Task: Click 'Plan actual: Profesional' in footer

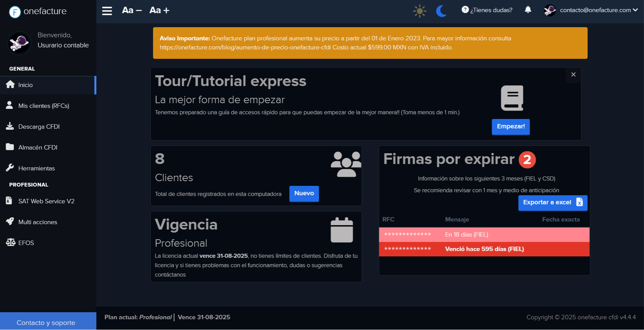Action: pos(138,317)
